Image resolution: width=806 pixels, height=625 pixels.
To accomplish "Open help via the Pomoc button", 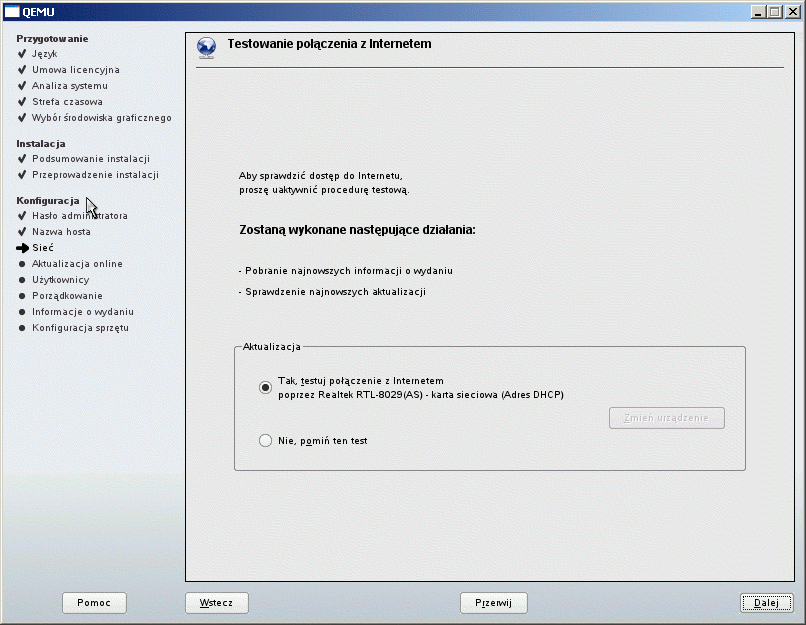I will pos(93,603).
